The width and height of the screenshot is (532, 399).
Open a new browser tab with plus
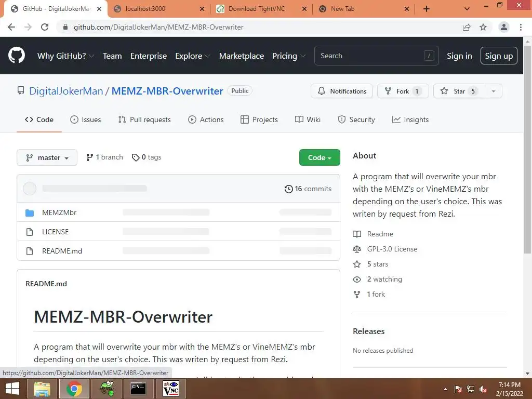(x=427, y=9)
